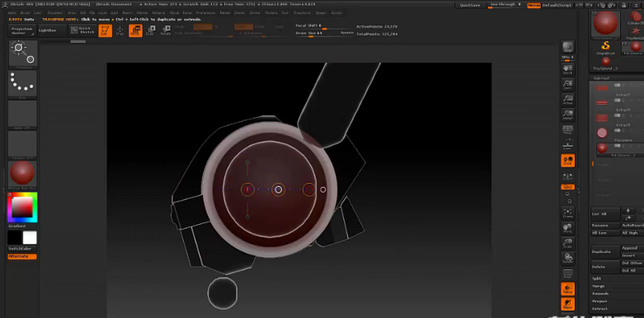Screen dimensions: 644x318
Task: Move subtool up with the arrow button
Action: click(x=628, y=211)
